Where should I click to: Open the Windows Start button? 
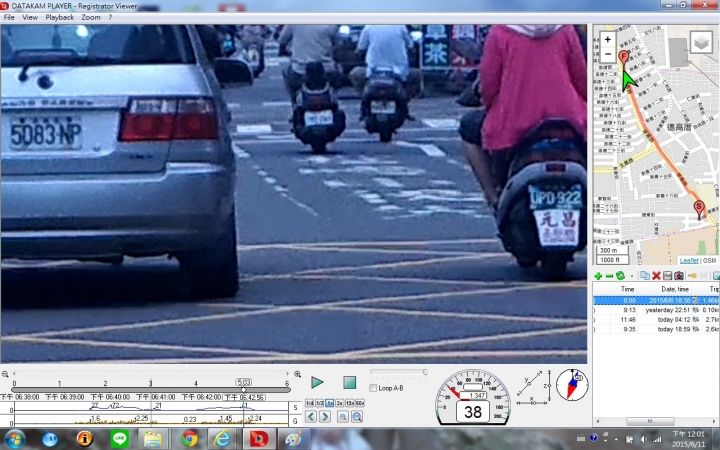15,439
